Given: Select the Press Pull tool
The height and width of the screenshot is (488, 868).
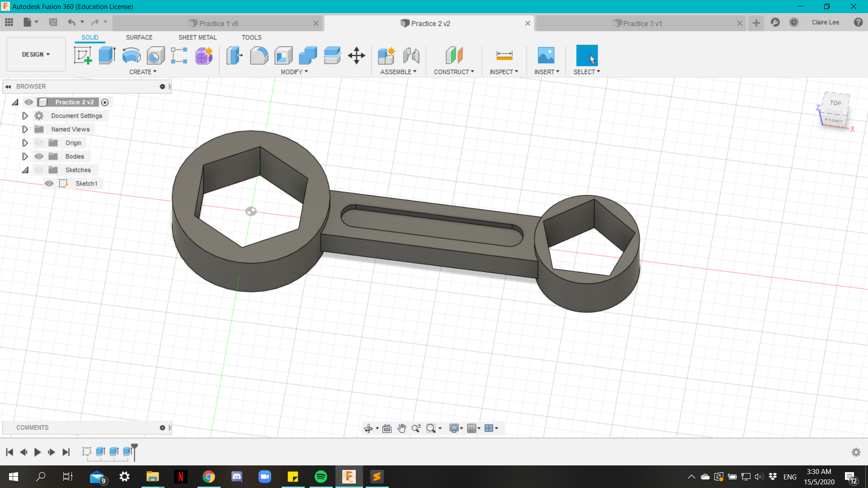Looking at the screenshot, I should (235, 56).
